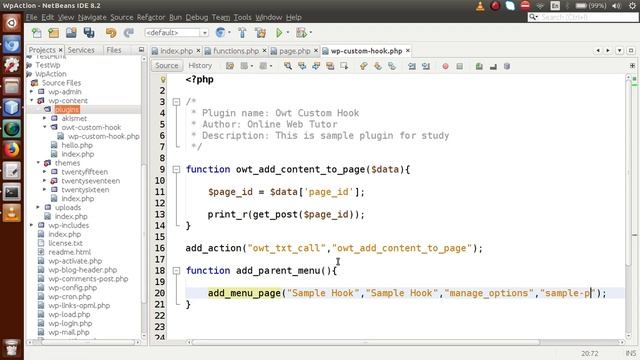
Task: Fold the comment block at line 3
Action: pyautogui.click(x=176, y=102)
